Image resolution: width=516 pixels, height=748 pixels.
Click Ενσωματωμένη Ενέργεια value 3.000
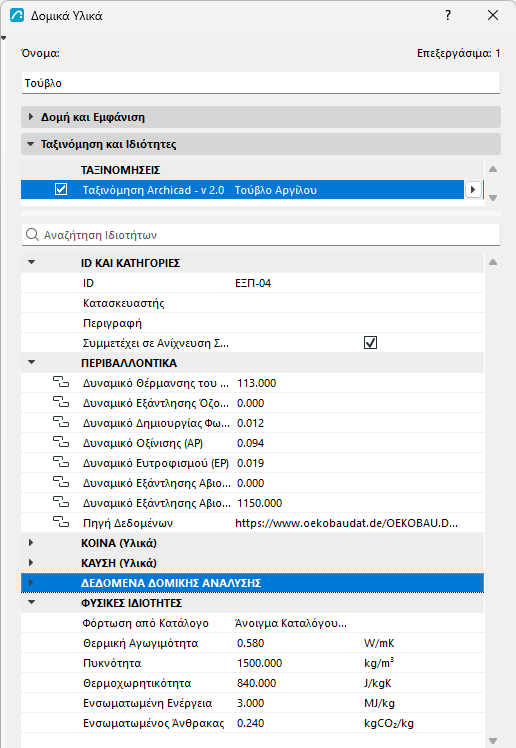pos(250,703)
